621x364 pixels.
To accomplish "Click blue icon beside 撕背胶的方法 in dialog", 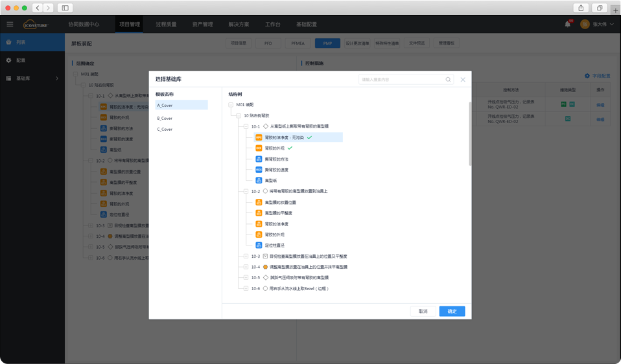I will point(259,159).
